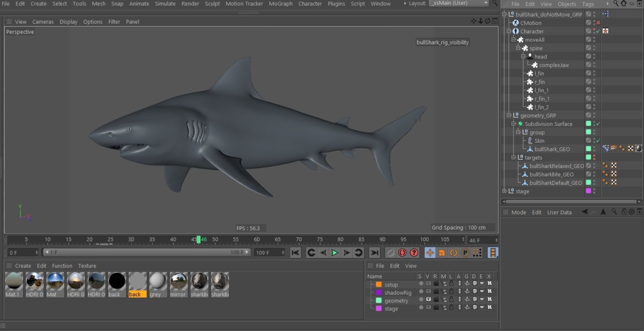Image resolution: width=644 pixels, height=331 pixels.
Task: Go to the end of the animation
Action: (x=374, y=253)
